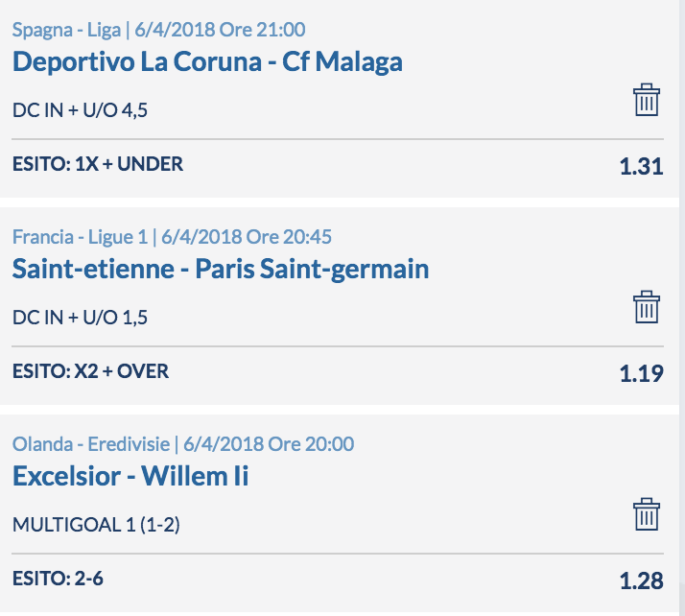Click the ESITO: 1X + UNDER outcome
The width and height of the screenshot is (685, 616).
click(98, 164)
